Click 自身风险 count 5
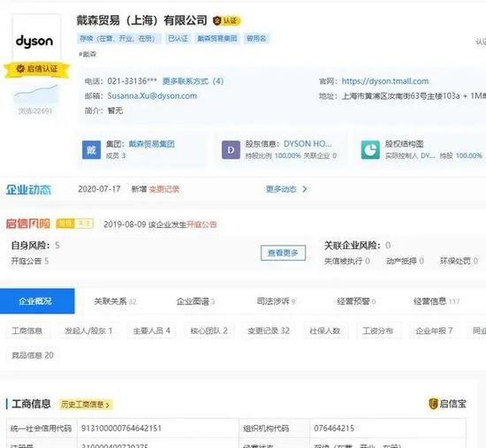Viewport: 486px width, 448px height. pos(57,246)
